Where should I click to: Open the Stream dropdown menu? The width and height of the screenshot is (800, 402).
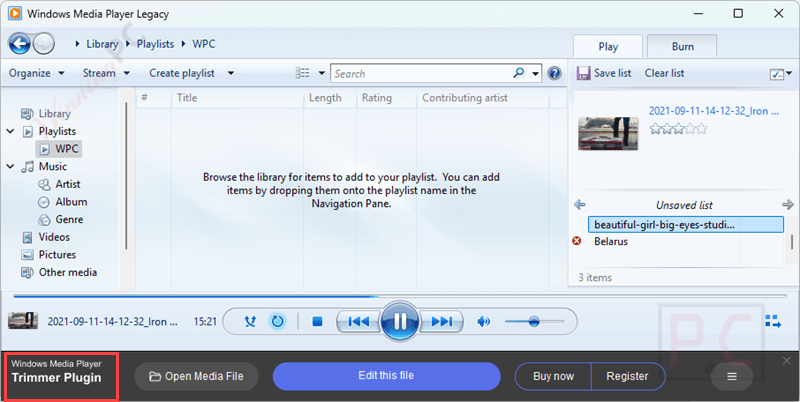(106, 73)
